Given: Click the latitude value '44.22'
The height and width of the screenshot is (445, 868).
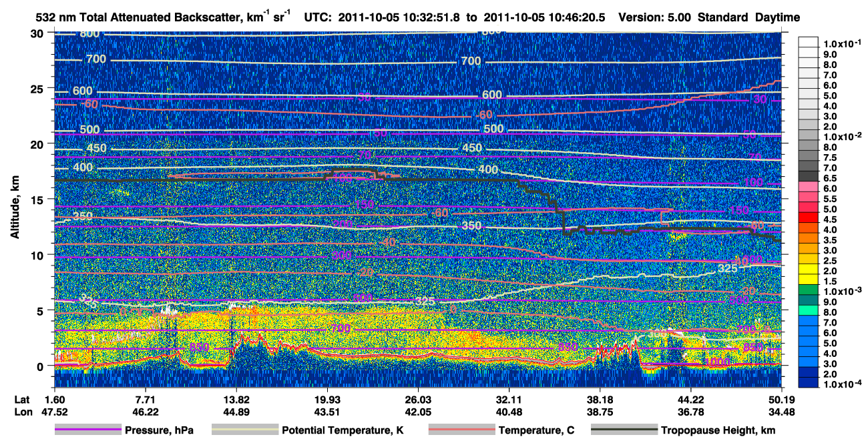Looking at the screenshot, I should click(690, 399).
